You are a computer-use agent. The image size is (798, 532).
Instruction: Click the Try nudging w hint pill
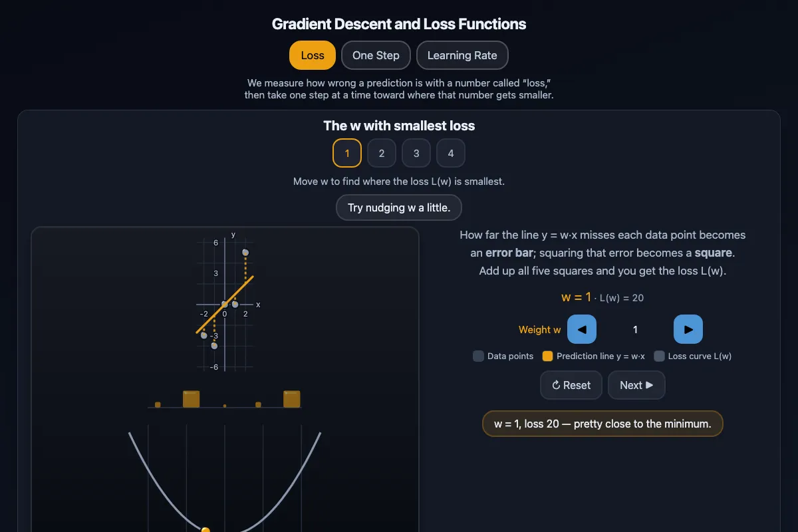(x=399, y=207)
